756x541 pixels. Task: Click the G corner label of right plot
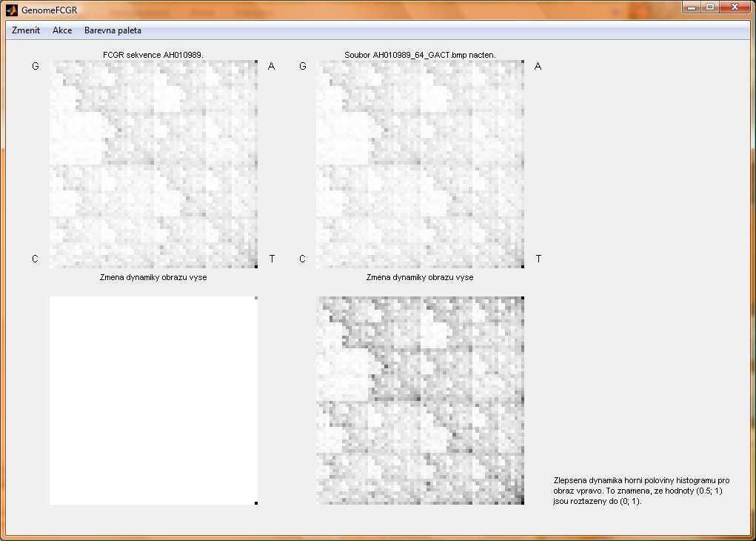click(303, 66)
